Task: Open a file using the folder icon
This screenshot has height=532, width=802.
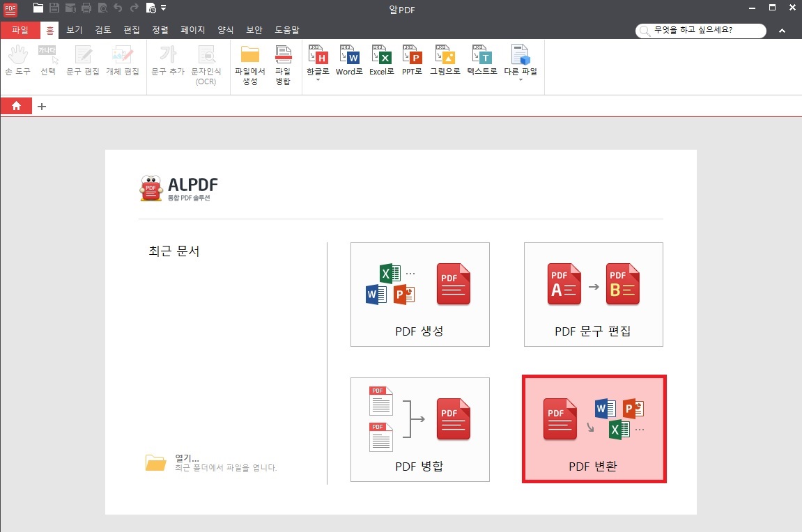Action: pos(38,8)
